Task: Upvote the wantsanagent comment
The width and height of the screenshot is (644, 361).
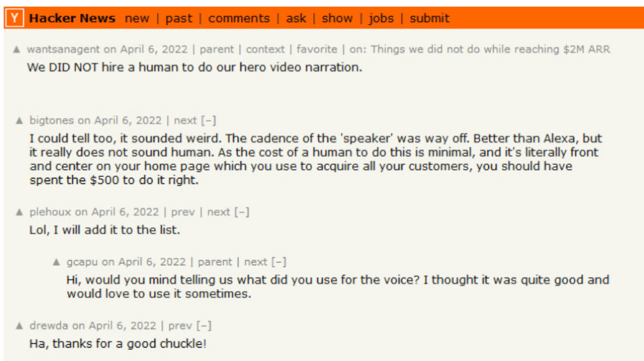Action: click(x=17, y=50)
